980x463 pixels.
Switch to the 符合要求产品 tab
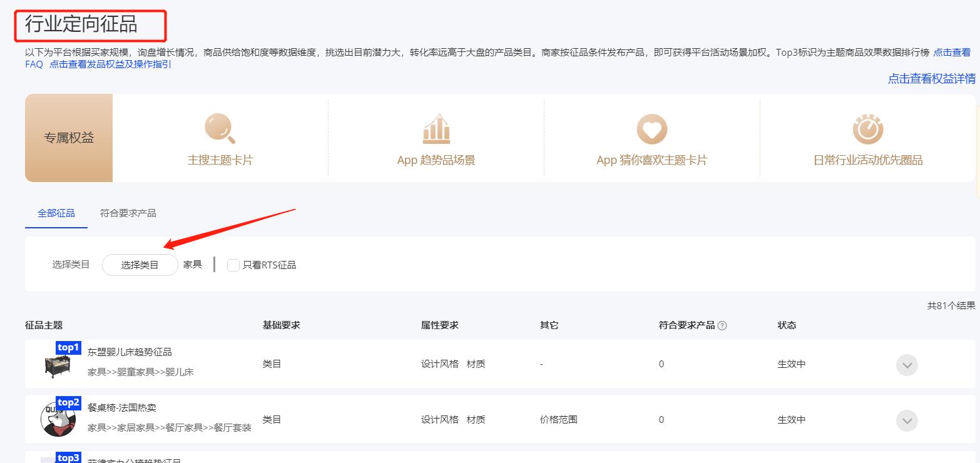(x=128, y=213)
